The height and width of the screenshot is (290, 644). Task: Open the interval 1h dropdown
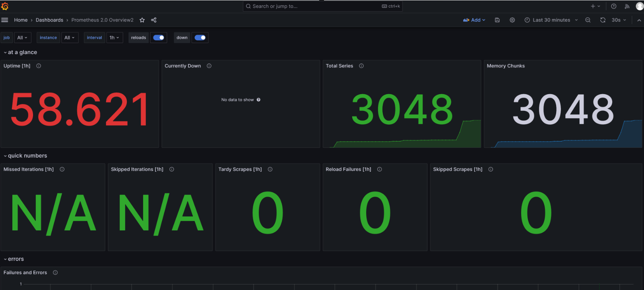pos(114,38)
